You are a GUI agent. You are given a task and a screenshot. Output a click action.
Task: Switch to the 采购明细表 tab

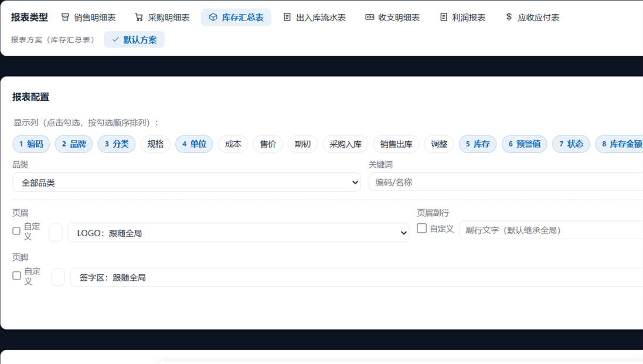[x=162, y=17]
